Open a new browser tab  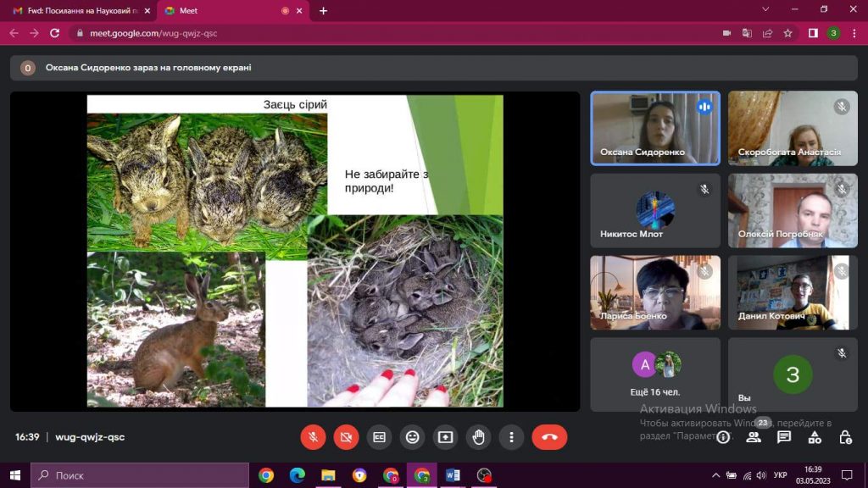coord(323,10)
